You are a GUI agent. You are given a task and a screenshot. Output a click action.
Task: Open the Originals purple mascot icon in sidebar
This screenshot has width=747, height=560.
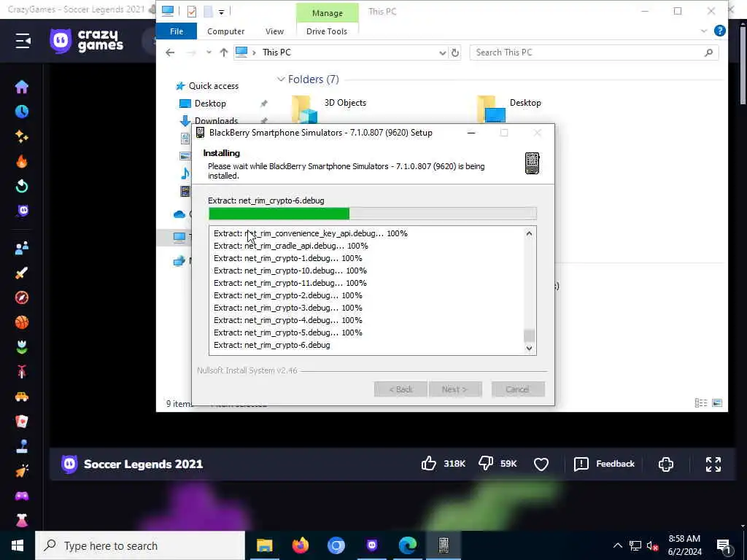[23, 211]
